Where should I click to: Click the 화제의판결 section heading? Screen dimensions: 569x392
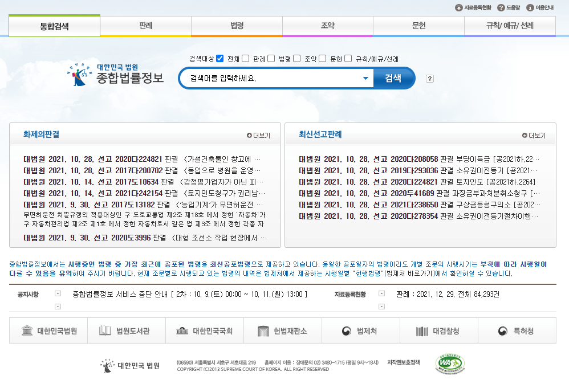42,134
